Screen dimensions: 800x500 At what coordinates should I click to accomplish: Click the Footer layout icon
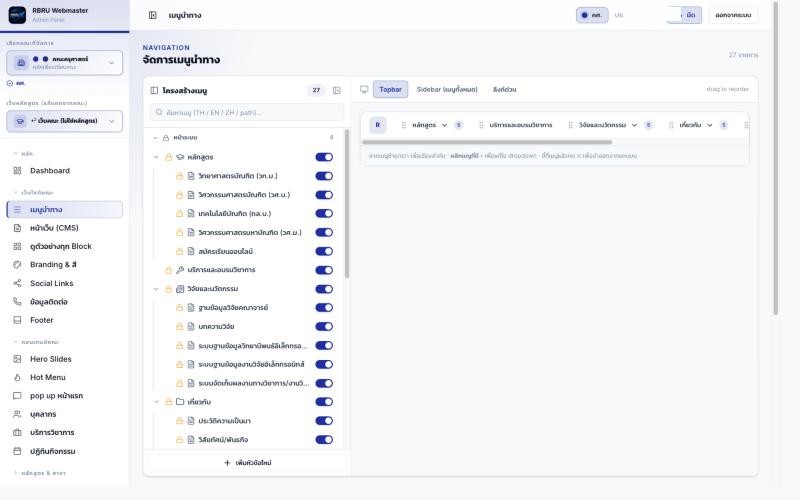(17, 320)
